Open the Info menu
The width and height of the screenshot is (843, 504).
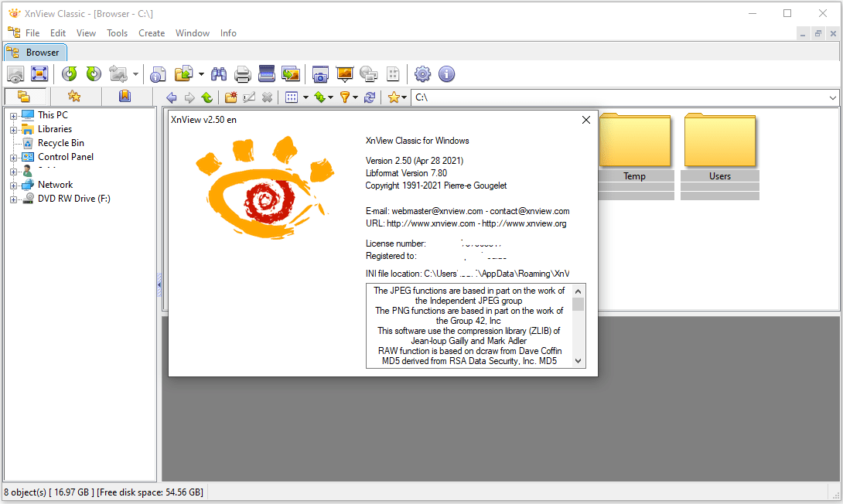228,33
